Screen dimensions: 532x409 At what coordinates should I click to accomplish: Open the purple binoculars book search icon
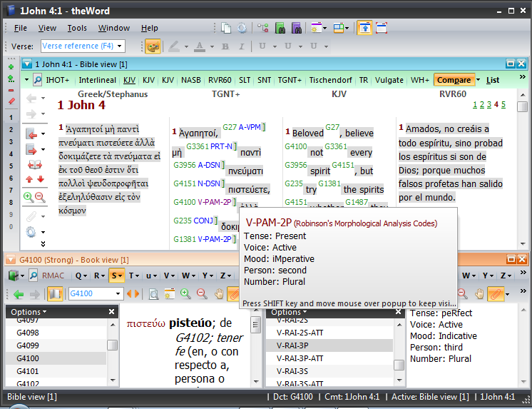[x=296, y=28]
